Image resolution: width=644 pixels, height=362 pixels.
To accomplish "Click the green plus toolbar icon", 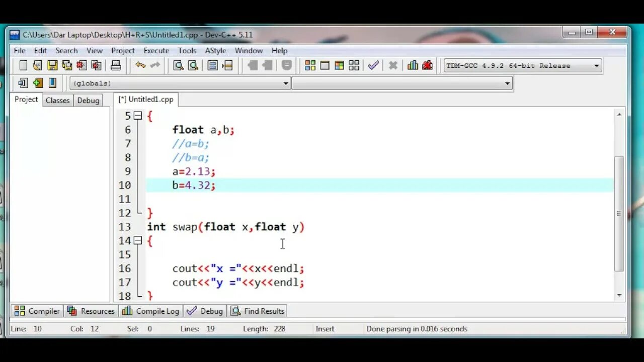I will point(38,83).
